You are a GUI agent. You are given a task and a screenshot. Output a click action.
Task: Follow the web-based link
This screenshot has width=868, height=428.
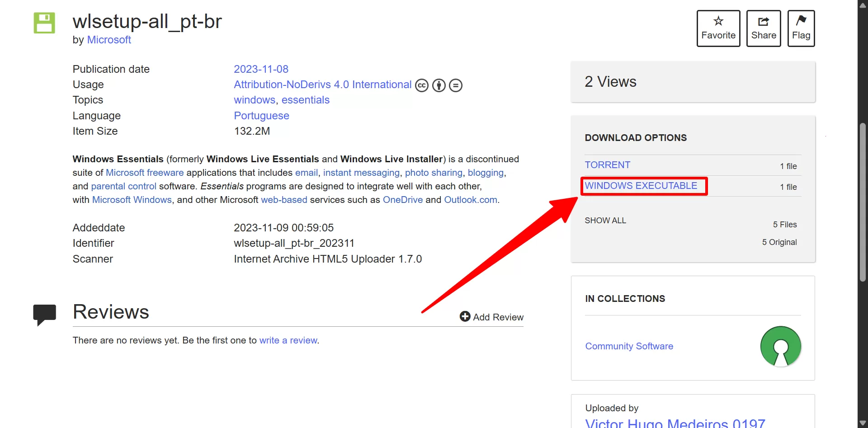coord(284,200)
